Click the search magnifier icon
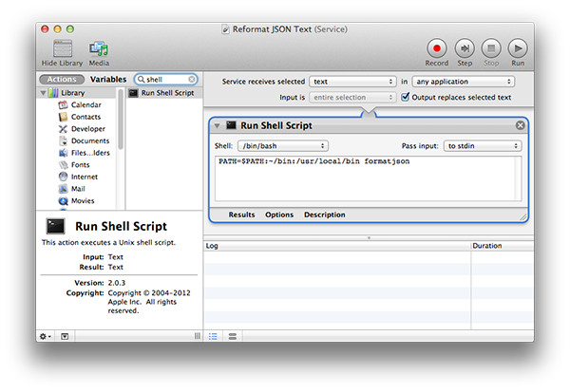 point(141,79)
